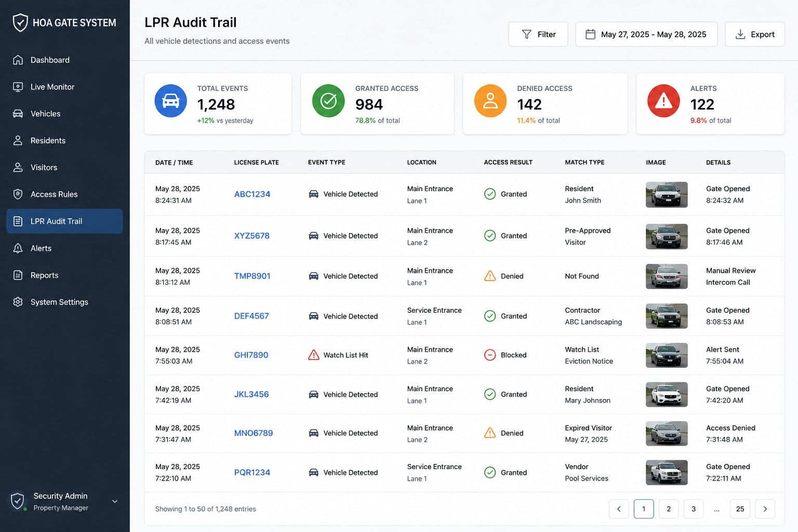Click the Blocked icon for GHI7890
This screenshot has height=532, width=798.
click(490, 355)
